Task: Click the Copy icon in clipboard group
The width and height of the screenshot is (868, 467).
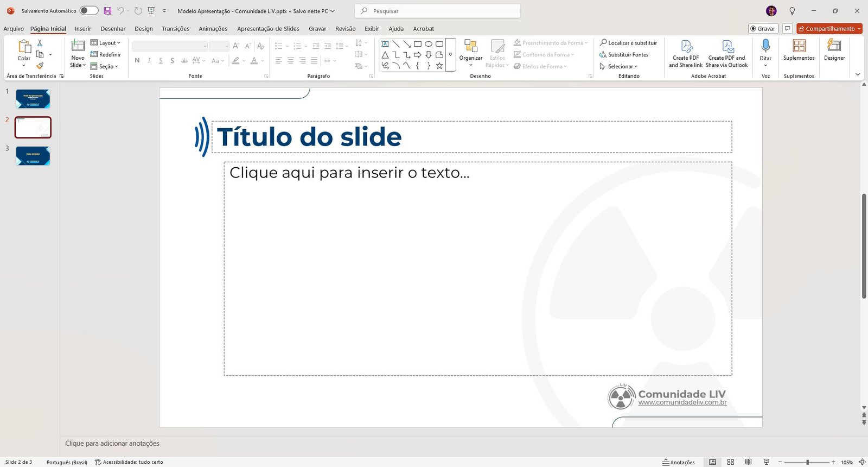Action: click(40, 54)
